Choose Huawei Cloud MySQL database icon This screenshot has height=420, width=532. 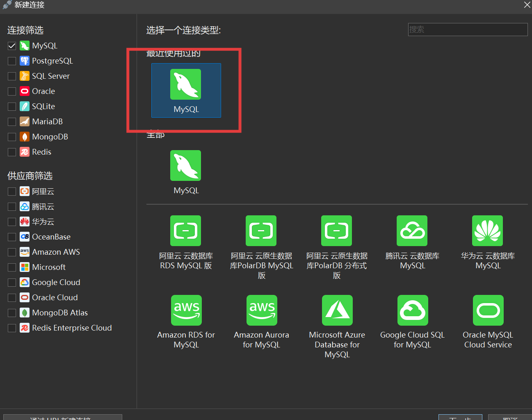tap(488, 231)
